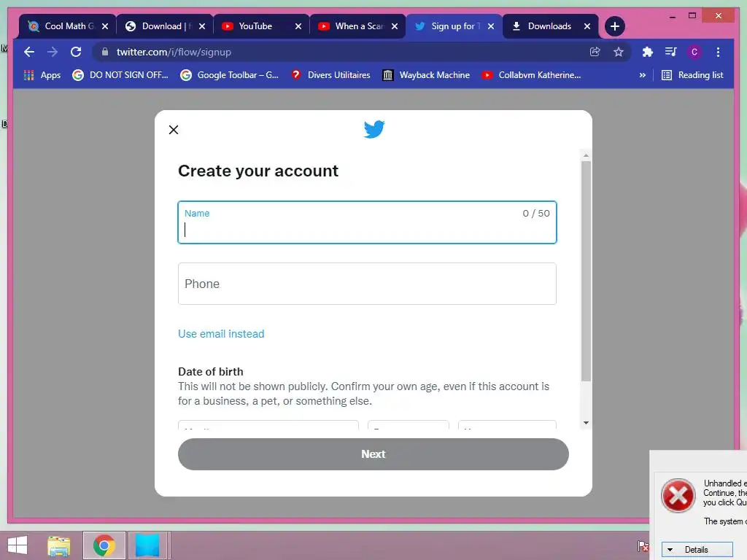Click the Twitter bird logo

tap(374, 129)
